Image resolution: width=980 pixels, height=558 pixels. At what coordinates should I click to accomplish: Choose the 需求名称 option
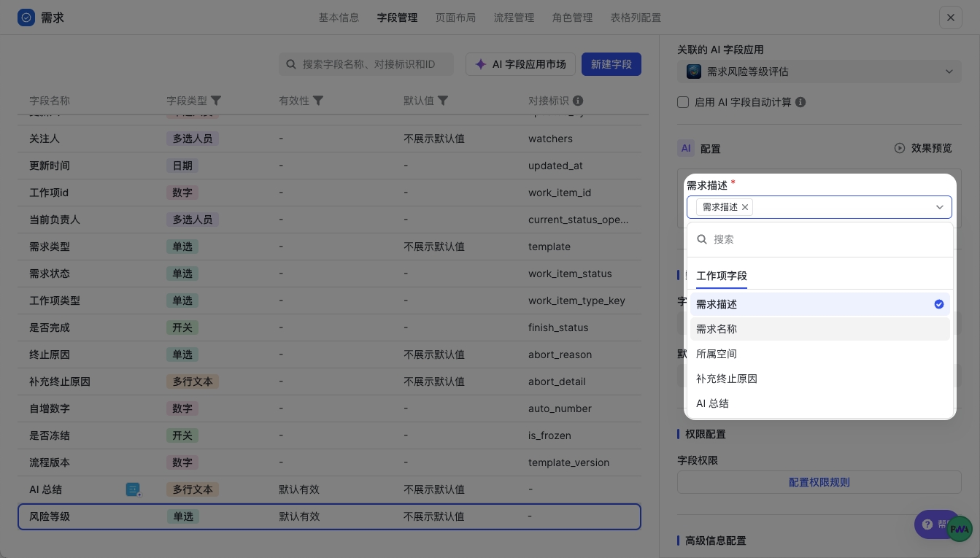[819, 329]
